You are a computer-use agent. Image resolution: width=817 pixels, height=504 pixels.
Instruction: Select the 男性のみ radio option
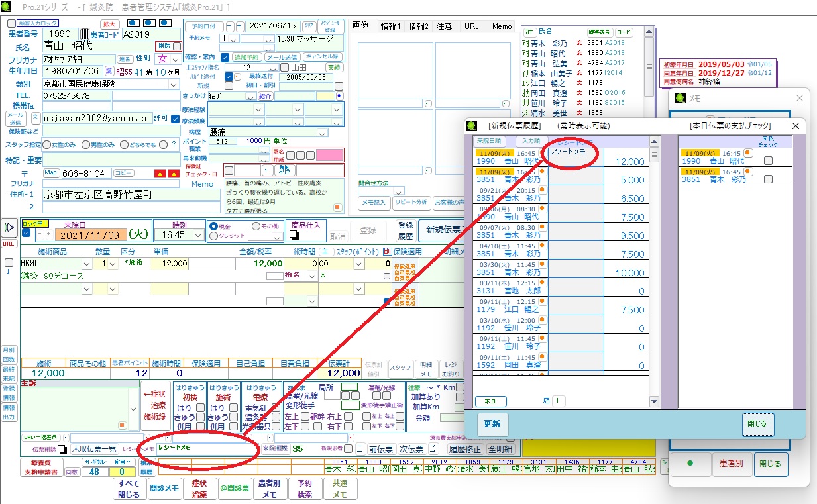coord(85,144)
